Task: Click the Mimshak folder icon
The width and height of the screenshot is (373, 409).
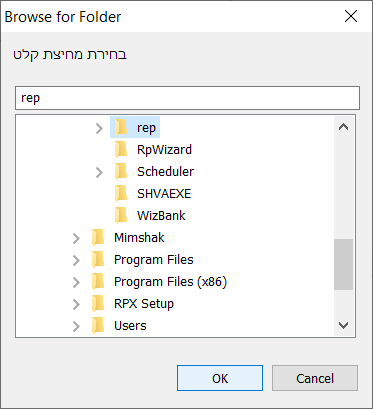Action: 98,237
